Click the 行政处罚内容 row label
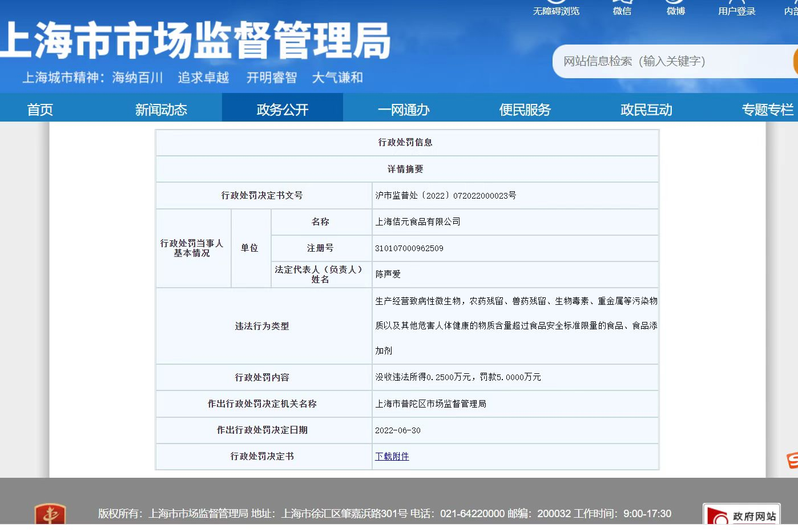 pos(262,377)
